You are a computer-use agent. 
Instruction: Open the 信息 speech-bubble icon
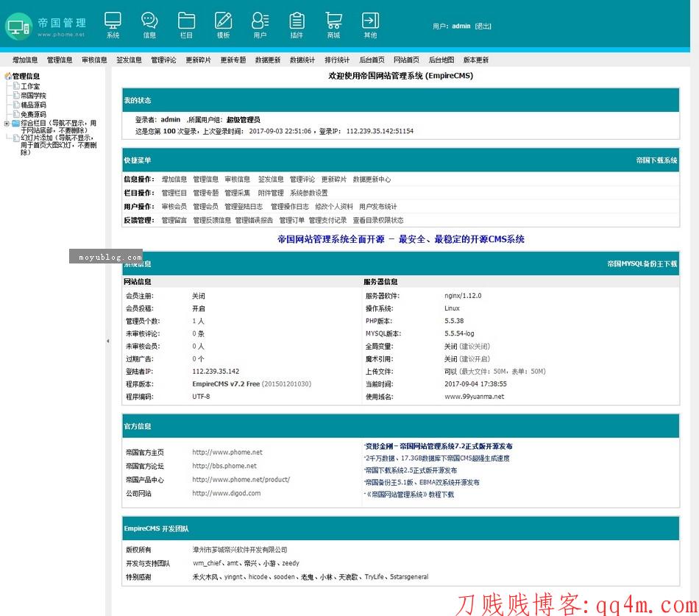click(x=149, y=24)
